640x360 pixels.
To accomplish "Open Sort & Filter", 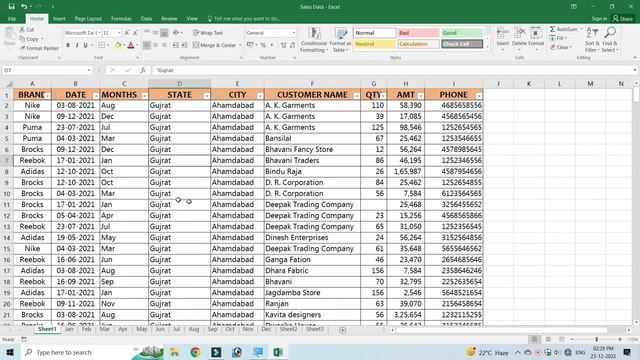I will pos(592,40).
